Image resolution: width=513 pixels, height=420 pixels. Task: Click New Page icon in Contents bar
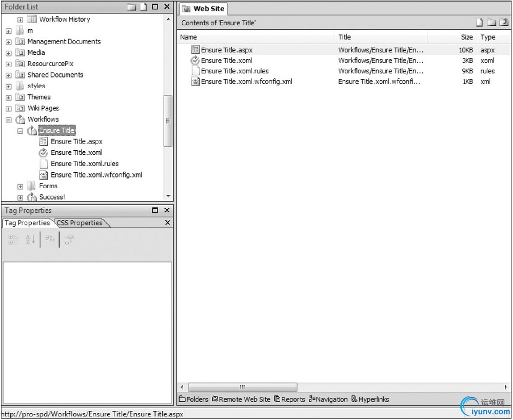479,22
